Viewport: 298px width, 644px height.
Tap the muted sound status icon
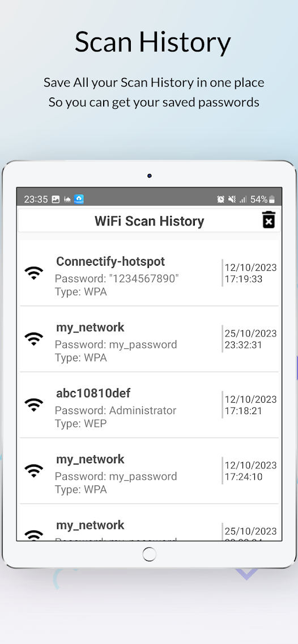point(232,199)
